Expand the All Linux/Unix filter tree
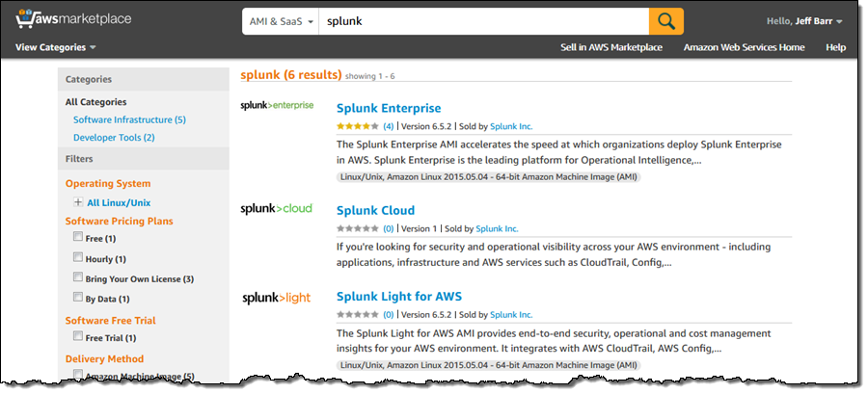 point(78,202)
